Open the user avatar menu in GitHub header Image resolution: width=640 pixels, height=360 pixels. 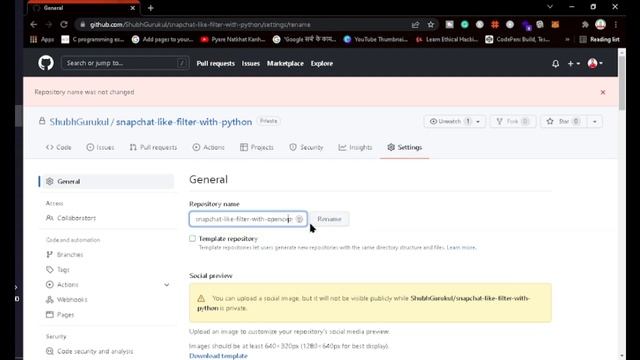tap(595, 63)
